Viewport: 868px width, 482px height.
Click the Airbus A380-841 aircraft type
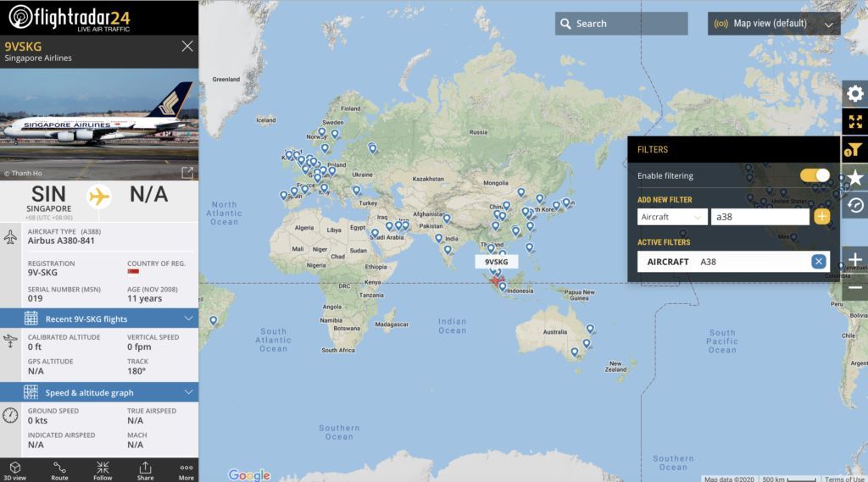point(61,241)
